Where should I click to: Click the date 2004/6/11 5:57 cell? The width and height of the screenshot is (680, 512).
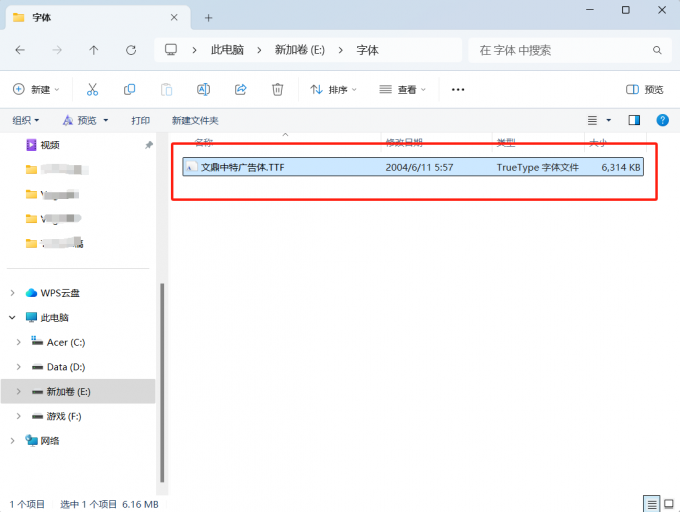[419, 167]
